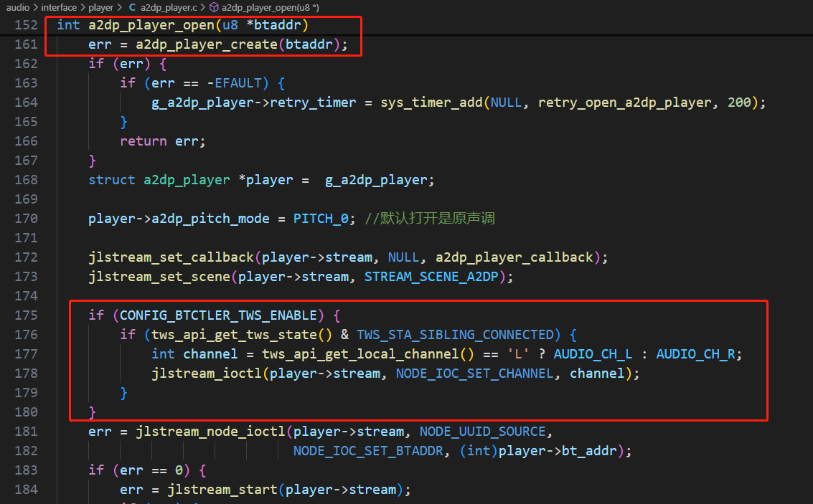This screenshot has width=813, height=504.
Task: Click the TWS_STA_SIBLING_CONNECTED flag
Action: click(455, 335)
